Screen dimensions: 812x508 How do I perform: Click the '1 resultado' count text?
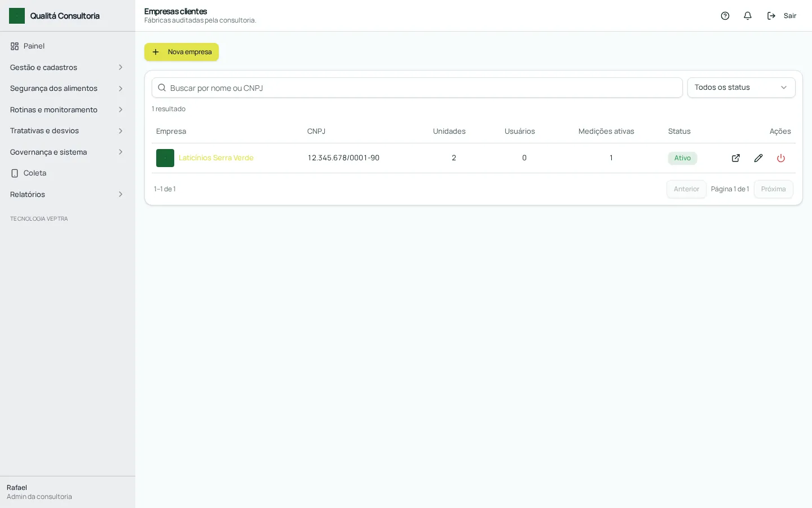pyautogui.click(x=169, y=109)
